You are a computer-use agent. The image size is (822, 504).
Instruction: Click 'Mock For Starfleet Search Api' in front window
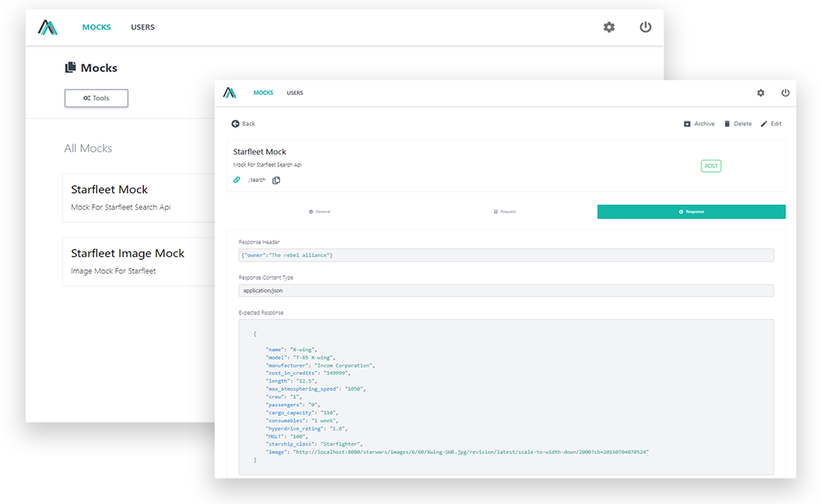click(x=268, y=165)
